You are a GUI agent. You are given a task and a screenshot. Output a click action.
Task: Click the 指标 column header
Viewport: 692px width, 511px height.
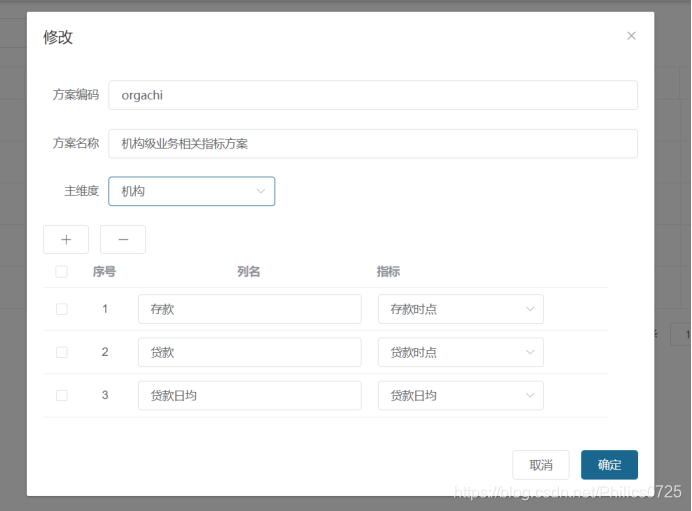pyautogui.click(x=388, y=271)
